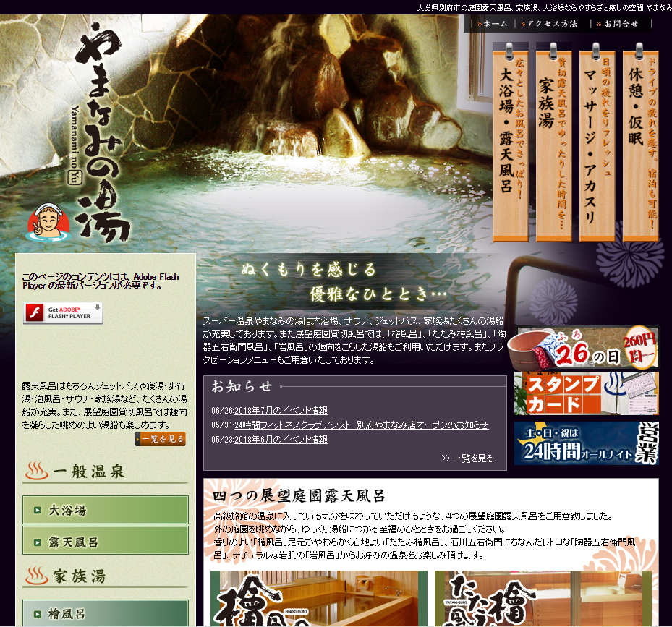Select 露天風呂 in the sidebar menu

click(x=106, y=542)
